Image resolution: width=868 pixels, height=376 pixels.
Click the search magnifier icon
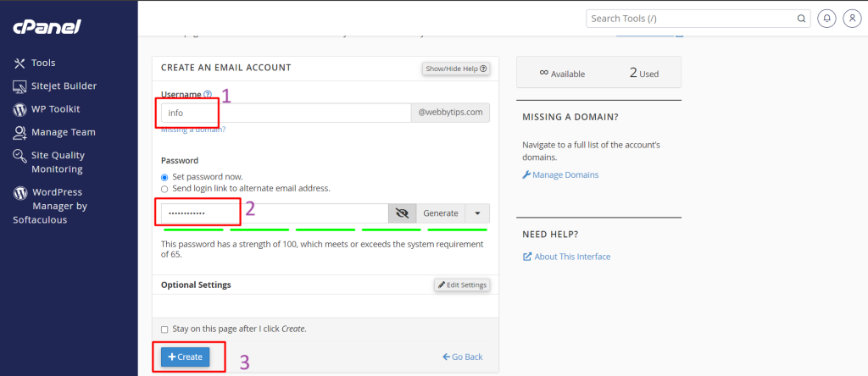tap(801, 18)
